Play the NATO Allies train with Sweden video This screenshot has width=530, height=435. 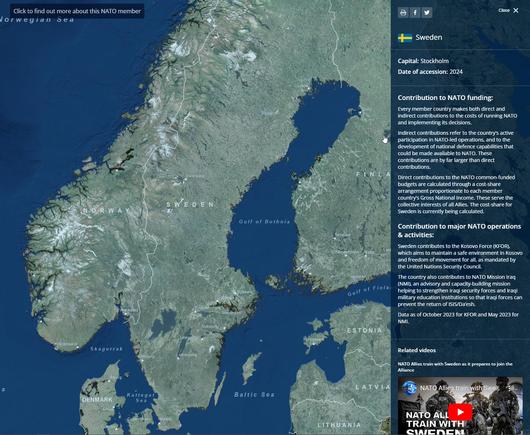460,412
